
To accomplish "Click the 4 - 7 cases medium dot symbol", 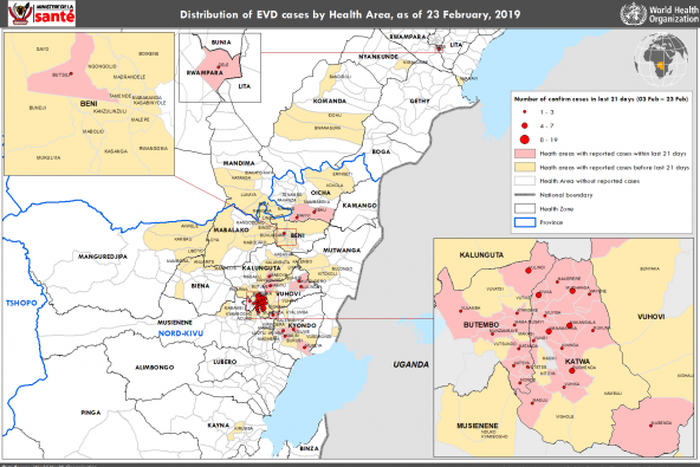I will pos(524,127).
